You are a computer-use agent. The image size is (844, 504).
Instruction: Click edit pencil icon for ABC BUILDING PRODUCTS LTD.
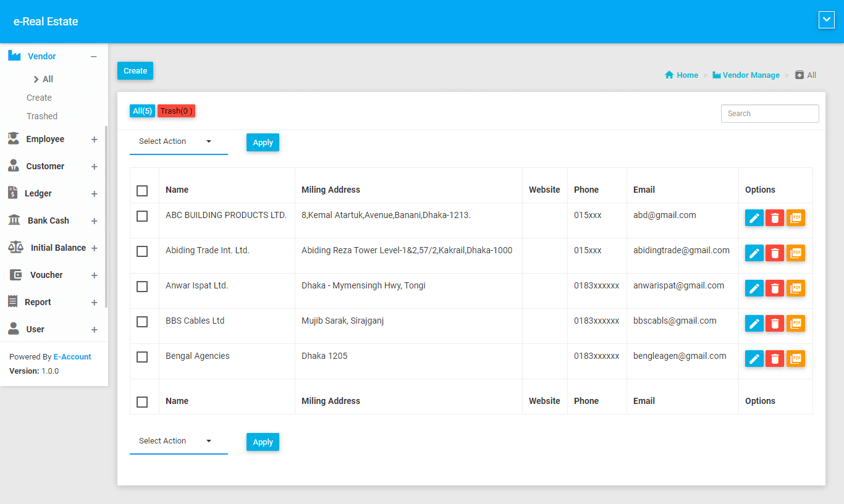(754, 218)
